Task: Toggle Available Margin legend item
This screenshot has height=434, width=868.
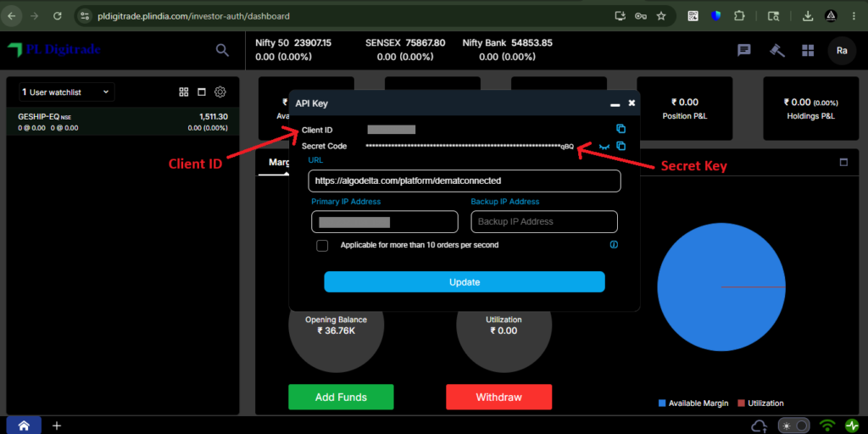Action: tap(693, 403)
